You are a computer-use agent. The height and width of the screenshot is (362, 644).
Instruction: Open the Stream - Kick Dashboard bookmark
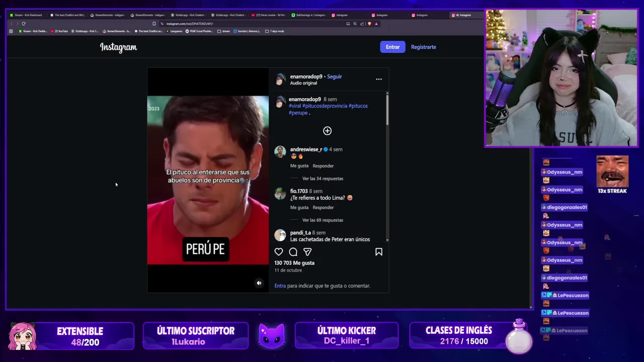click(x=33, y=31)
